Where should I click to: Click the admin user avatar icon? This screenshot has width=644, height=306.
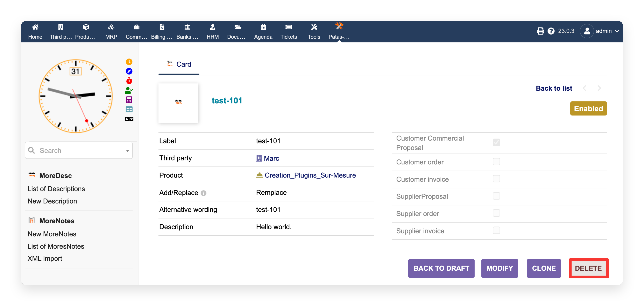point(587,31)
